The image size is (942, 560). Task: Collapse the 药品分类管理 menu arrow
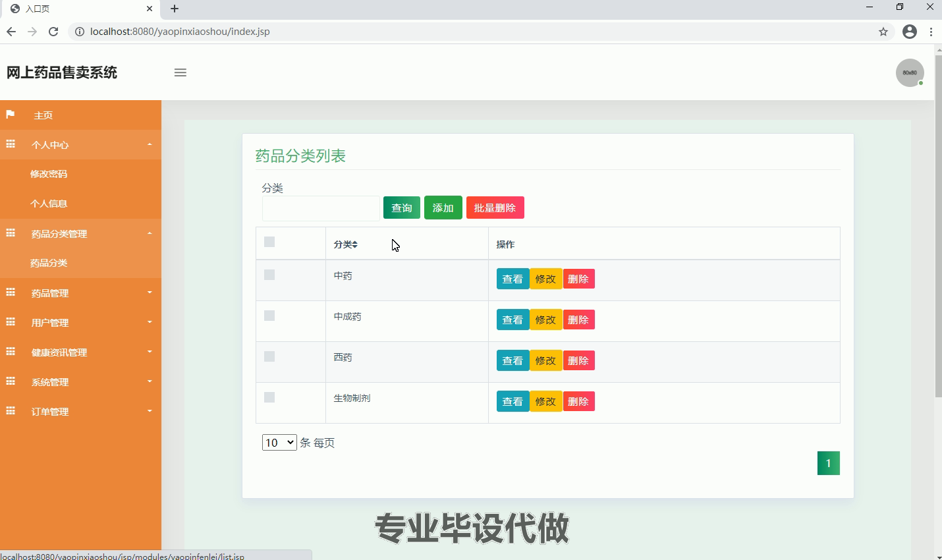(150, 233)
